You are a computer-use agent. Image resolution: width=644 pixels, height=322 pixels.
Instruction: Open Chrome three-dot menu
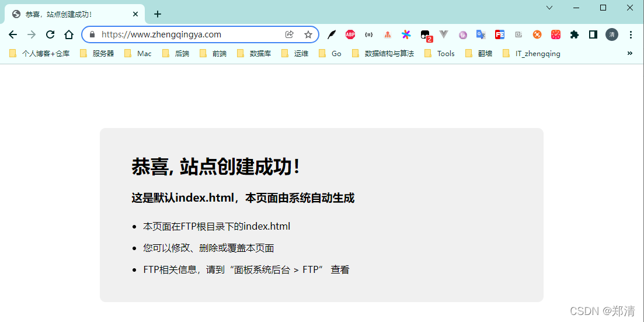coord(631,35)
